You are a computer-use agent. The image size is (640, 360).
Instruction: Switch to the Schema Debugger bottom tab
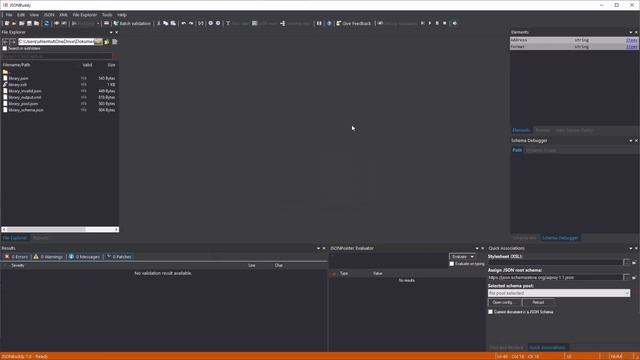coord(560,238)
